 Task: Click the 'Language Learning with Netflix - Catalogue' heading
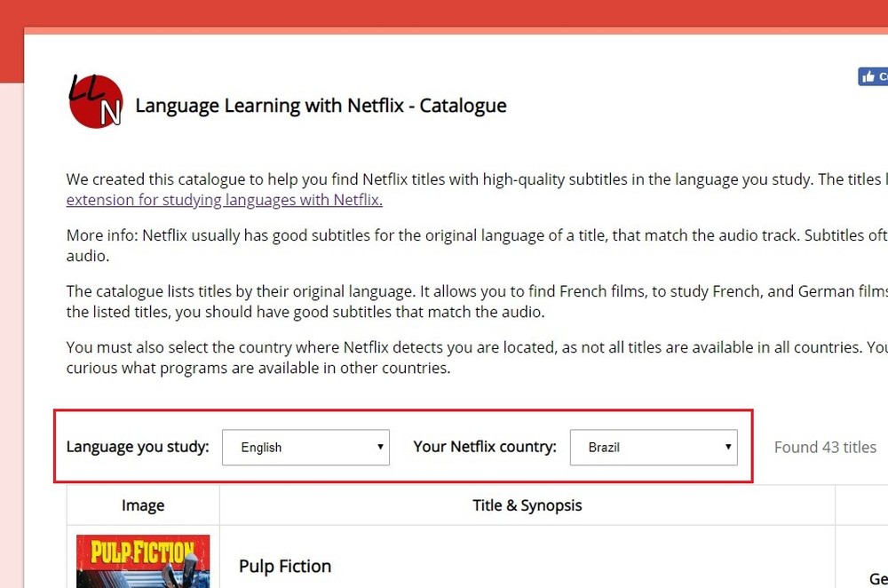click(321, 106)
